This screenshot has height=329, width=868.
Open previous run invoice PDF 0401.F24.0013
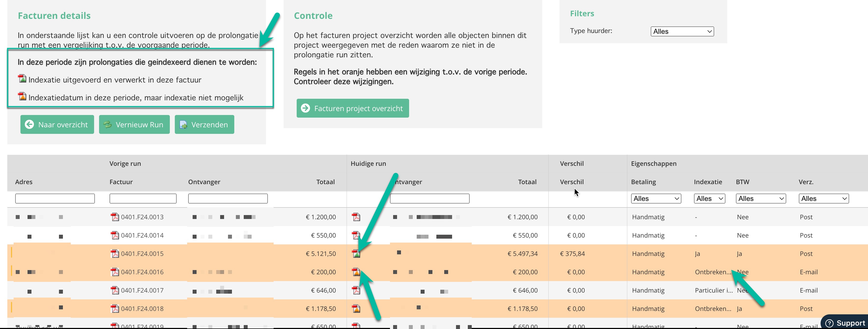(115, 217)
